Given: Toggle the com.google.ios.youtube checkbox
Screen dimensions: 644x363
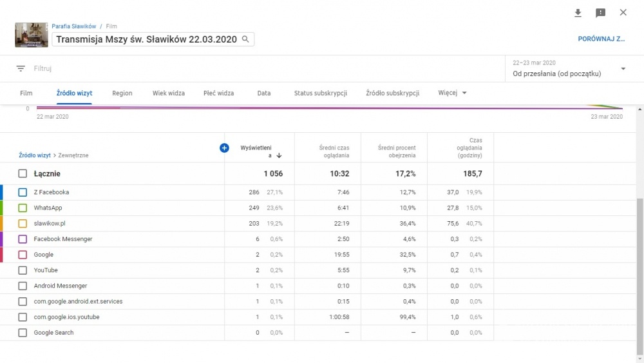Looking at the screenshot, I should click(x=23, y=317).
